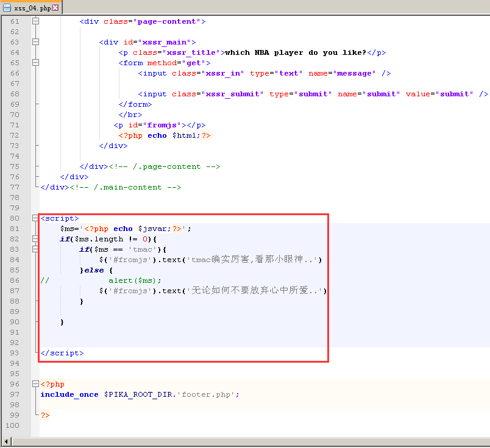Click the horizontal scrollbar left arrow
The image size is (490, 448).
tap(6, 442)
